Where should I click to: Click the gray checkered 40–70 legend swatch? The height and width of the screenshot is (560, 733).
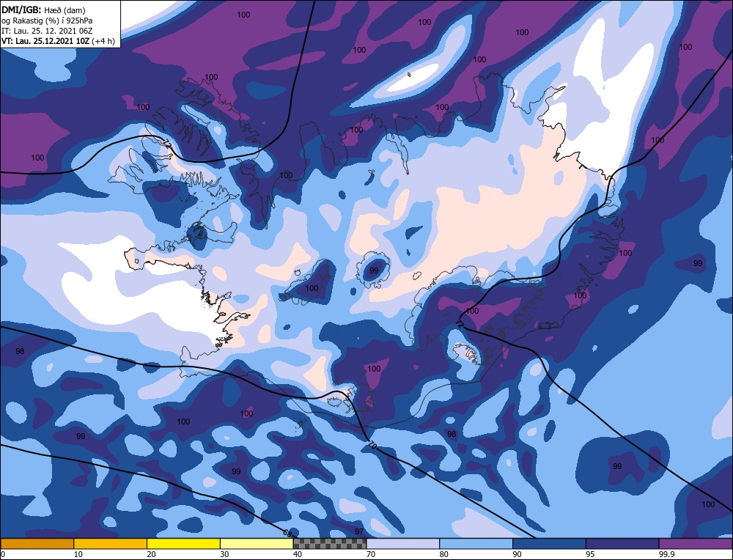(330, 543)
